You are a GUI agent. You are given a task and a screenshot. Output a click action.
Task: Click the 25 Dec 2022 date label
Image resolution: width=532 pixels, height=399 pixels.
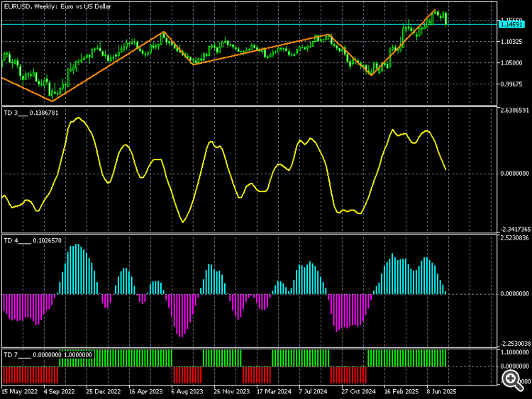click(x=103, y=391)
